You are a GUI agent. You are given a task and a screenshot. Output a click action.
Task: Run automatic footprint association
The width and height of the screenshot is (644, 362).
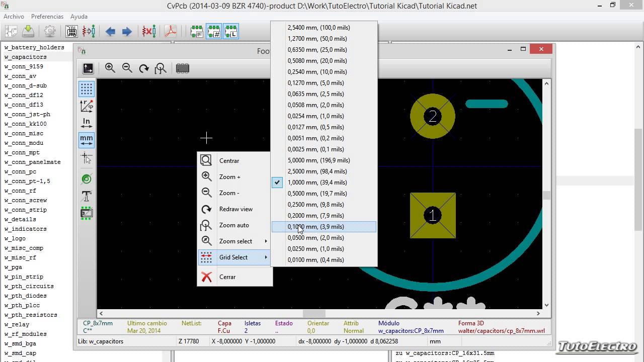[89, 32]
